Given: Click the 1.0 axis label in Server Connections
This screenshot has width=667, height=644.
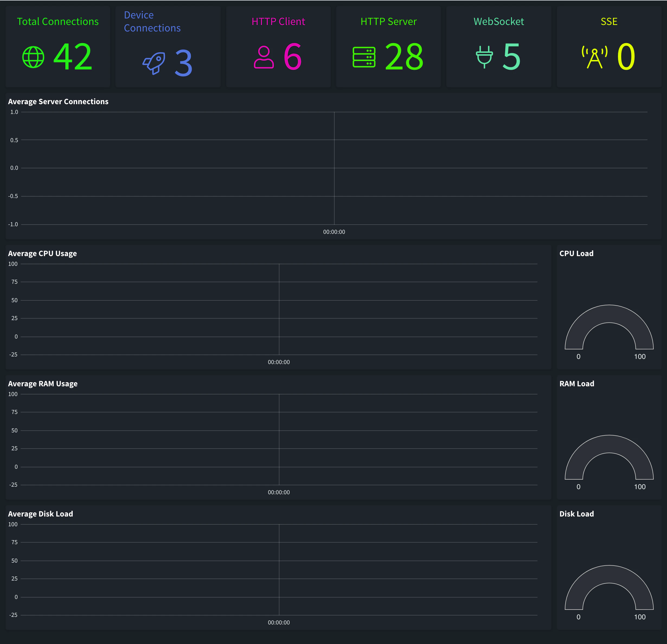Looking at the screenshot, I should tap(14, 112).
